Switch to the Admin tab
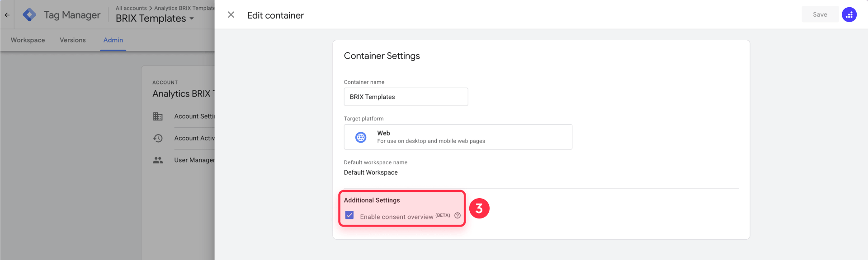868x260 pixels. 113,40
